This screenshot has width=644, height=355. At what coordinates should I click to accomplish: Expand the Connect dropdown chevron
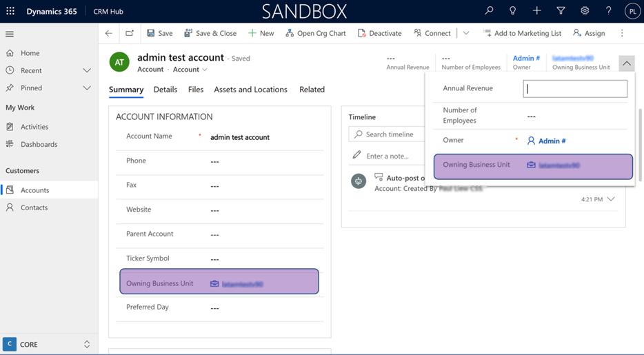(x=466, y=33)
